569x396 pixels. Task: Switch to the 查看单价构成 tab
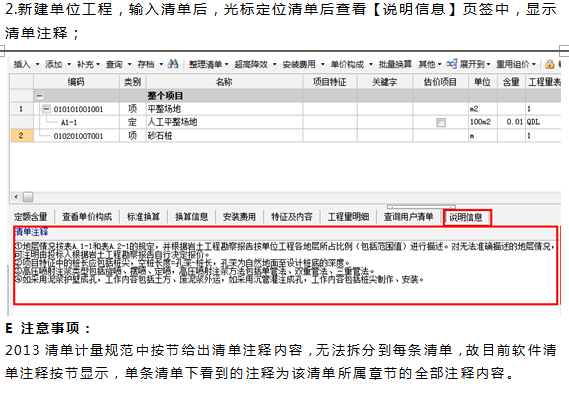pyautogui.click(x=87, y=217)
